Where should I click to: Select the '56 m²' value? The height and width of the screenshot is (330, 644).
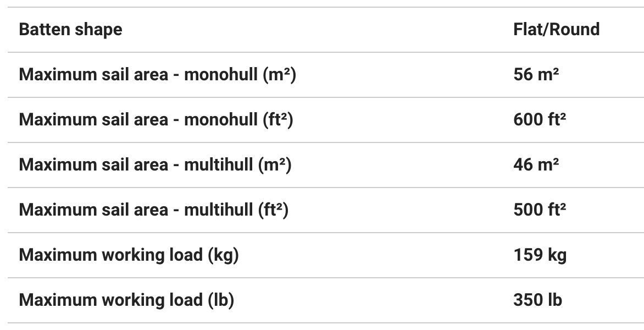(536, 75)
